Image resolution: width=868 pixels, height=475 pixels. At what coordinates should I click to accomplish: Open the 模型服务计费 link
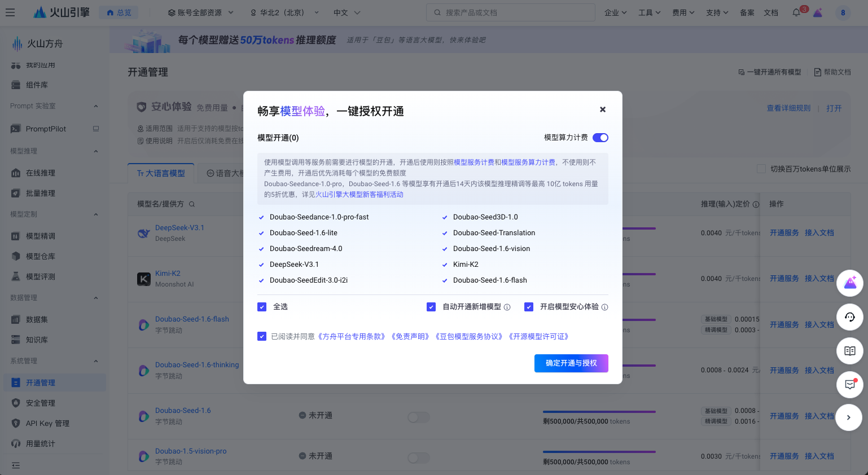pos(474,162)
